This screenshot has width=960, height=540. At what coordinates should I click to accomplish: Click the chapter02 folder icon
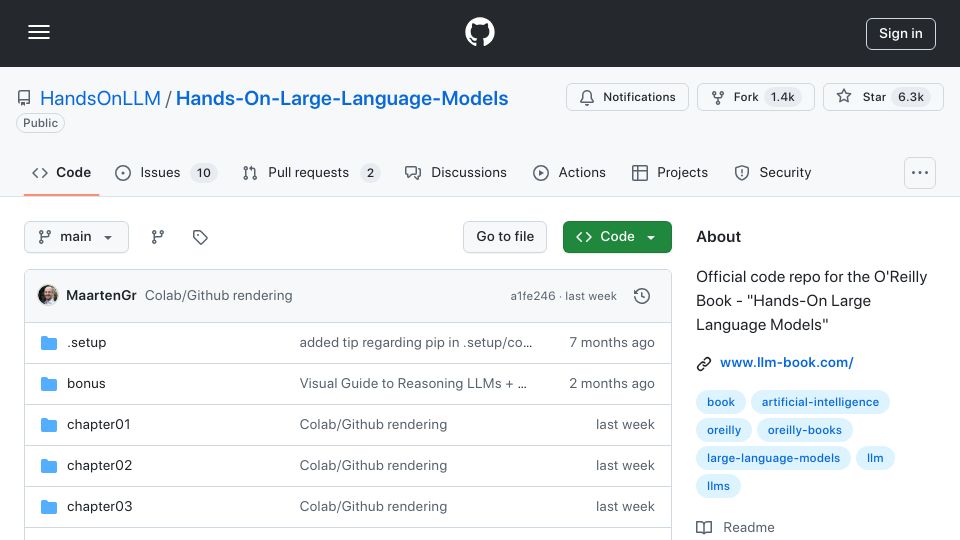click(x=49, y=466)
